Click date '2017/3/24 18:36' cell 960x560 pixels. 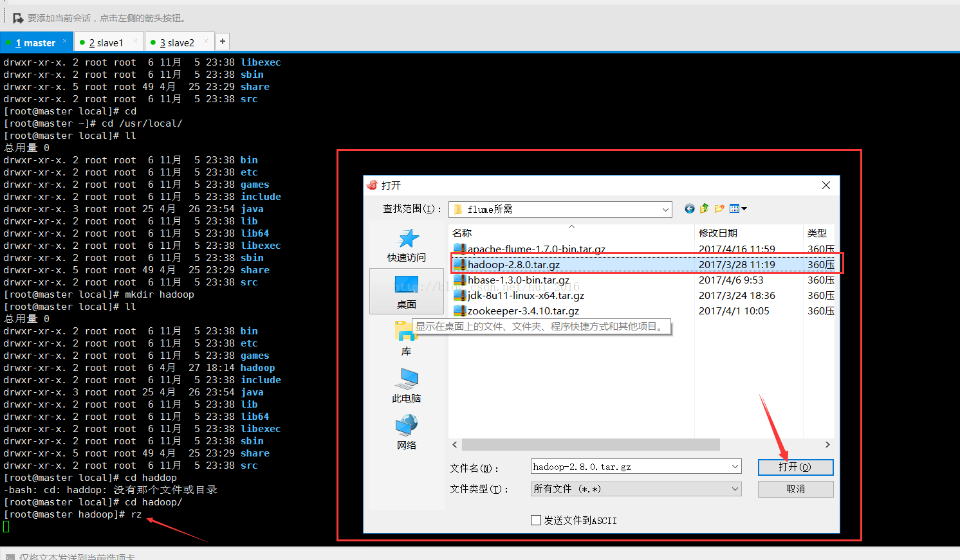(x=737, y=295)
